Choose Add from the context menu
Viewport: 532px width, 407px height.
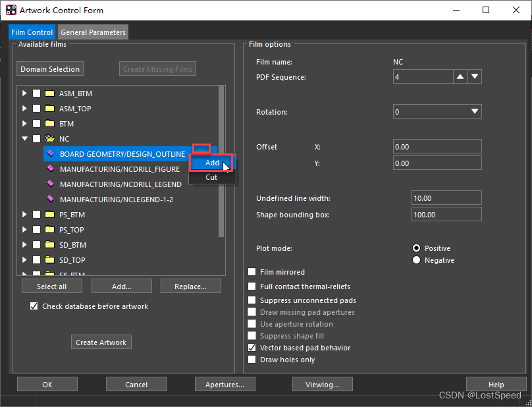point(212,163)
